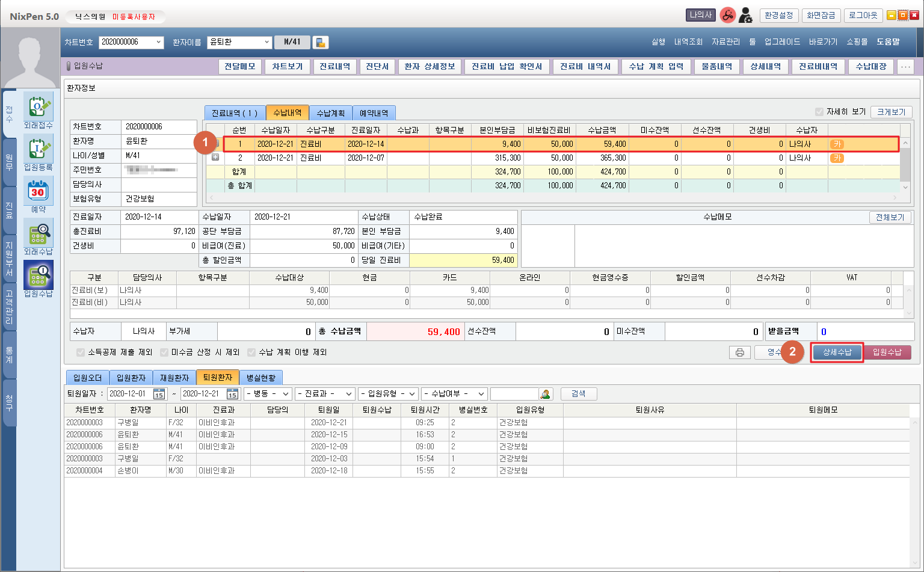The image size is (924, 572).
Task: Switch to the 수납계획 tab
Action: [x=330, y=113]
